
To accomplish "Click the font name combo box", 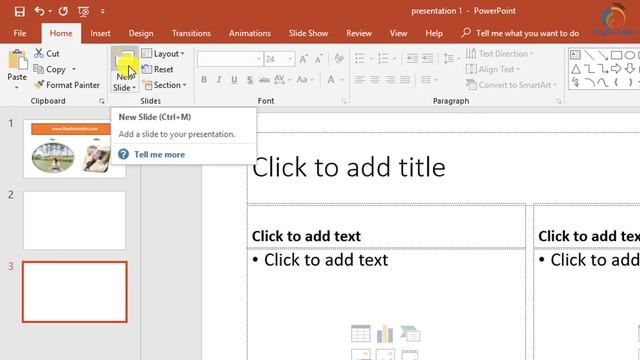I will pos(229,59).
